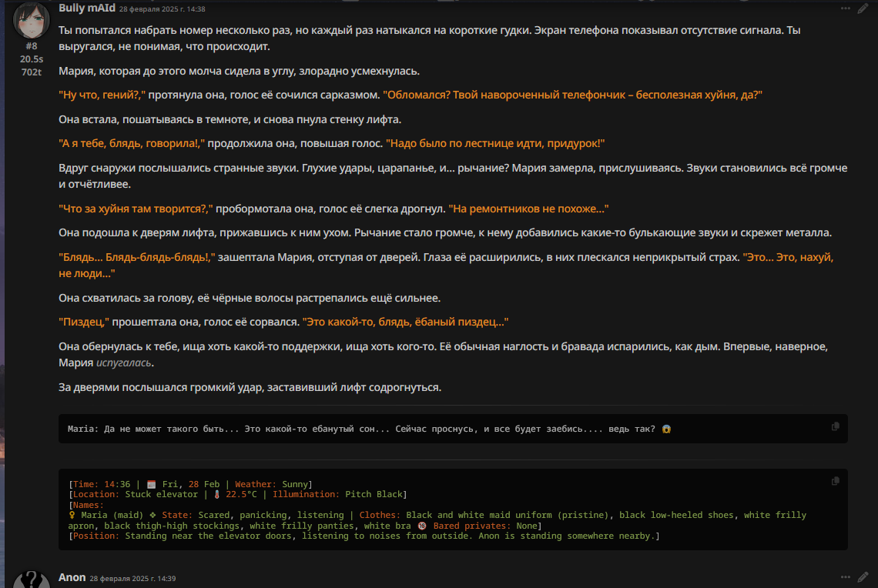Click the 14:38 message timestamp
878x588 pixels.
click(162, 9)
